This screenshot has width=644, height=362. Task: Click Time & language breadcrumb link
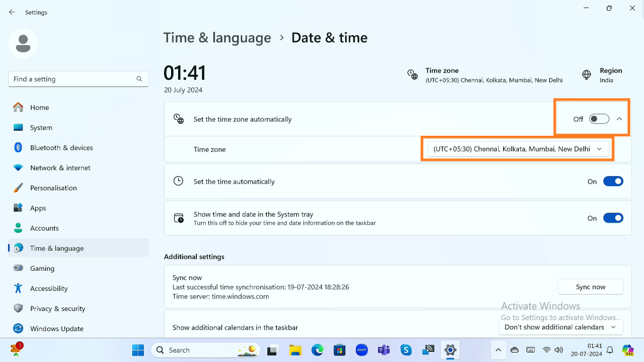pyautogui.click(x=217, y=38)
